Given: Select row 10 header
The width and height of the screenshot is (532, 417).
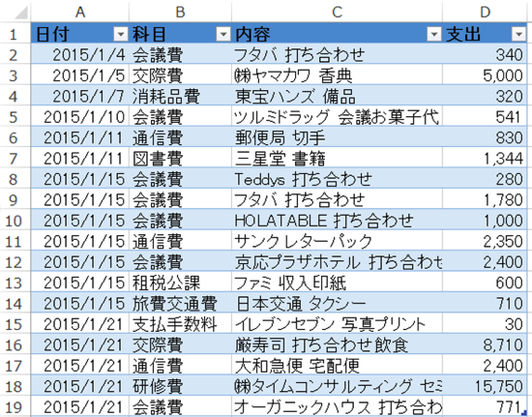Looking at the screenshot, I should click(x=14, y=221).
